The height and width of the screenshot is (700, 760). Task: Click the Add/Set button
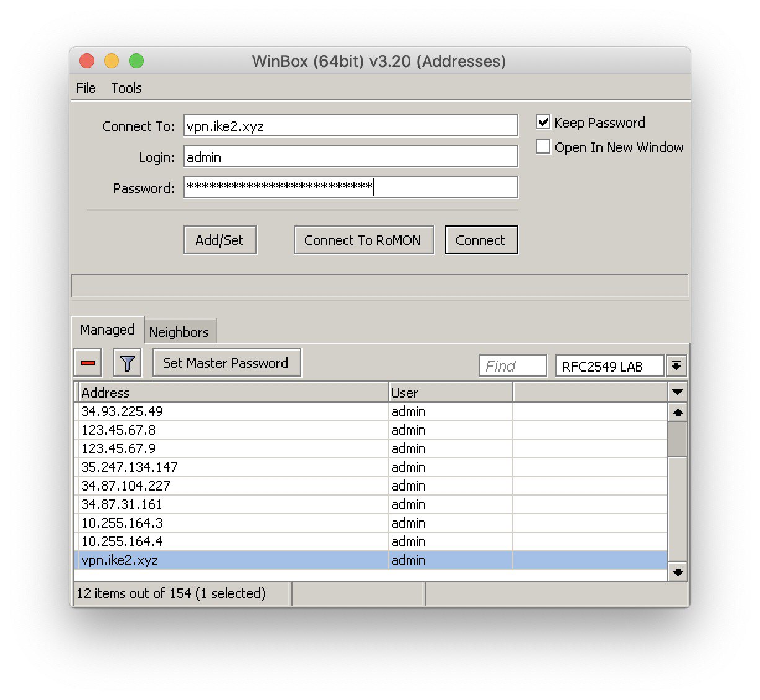point(220,240)
